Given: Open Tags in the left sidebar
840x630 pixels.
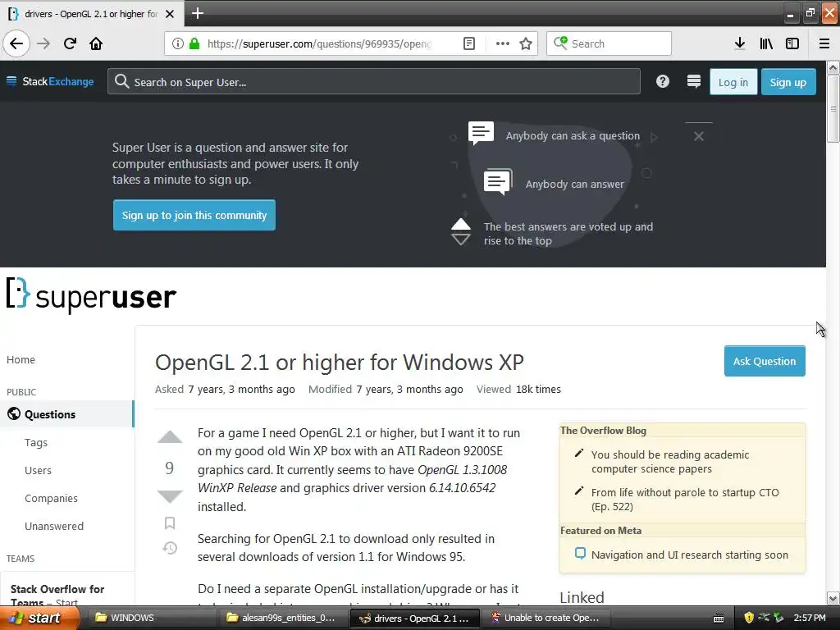Looking at the screenshot, I should (36, 442).
